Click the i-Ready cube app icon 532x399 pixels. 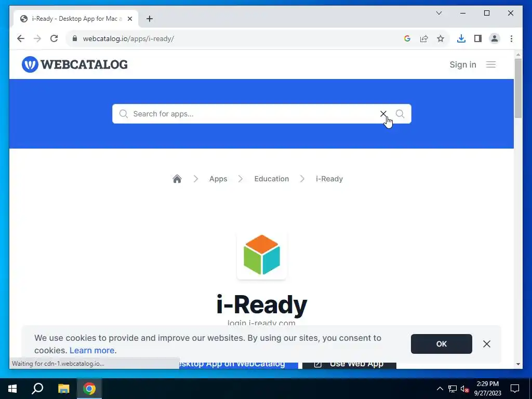click(x=262, y=255)
